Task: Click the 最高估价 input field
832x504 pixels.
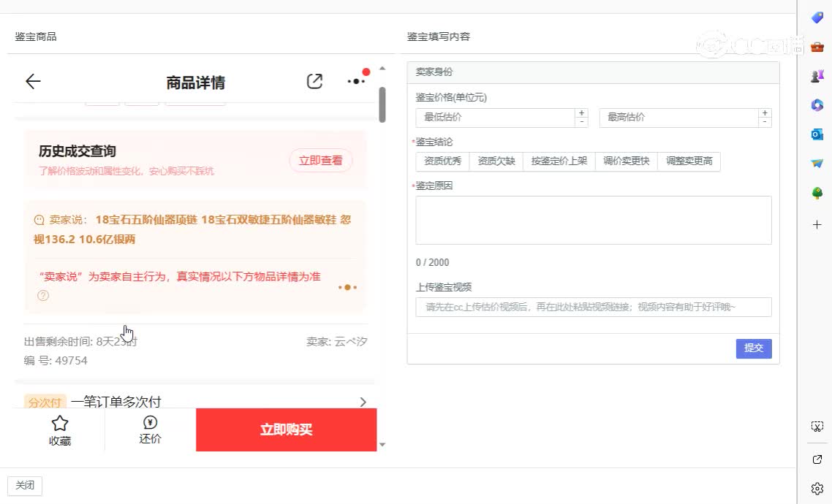Action: click(678, 118)
